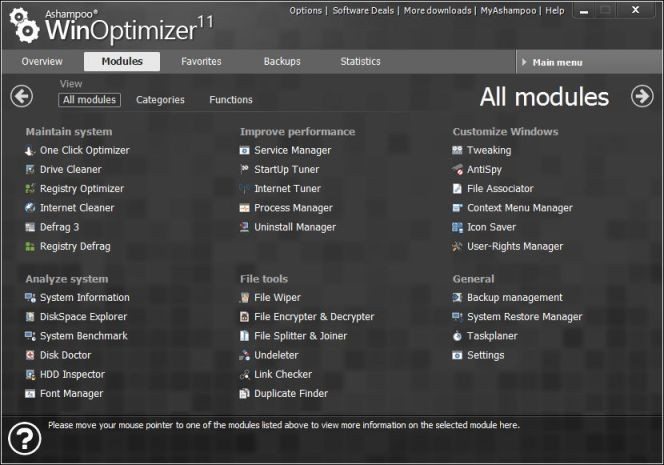Click the Disk Doctor icon
This screenshot has height=465, width=664.
(x=30, y=355)
